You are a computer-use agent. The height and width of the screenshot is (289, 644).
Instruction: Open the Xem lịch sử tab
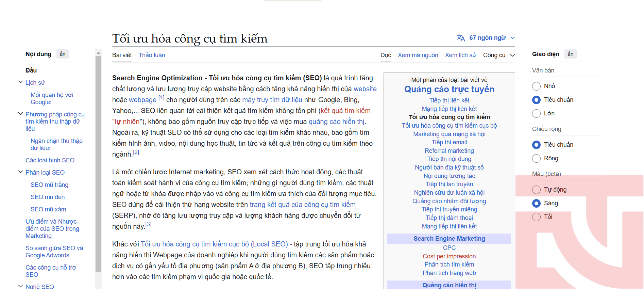(x=461, y=55)
